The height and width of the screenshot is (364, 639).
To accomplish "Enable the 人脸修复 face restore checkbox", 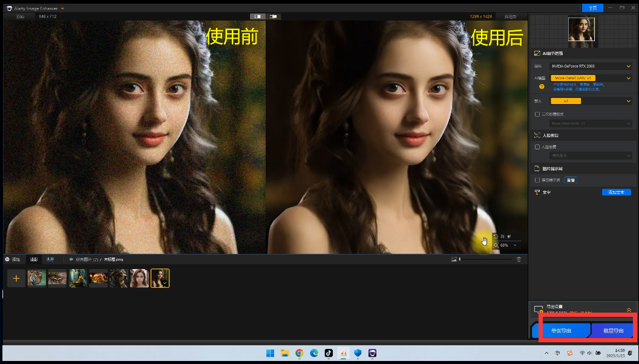I will point(537,148).
